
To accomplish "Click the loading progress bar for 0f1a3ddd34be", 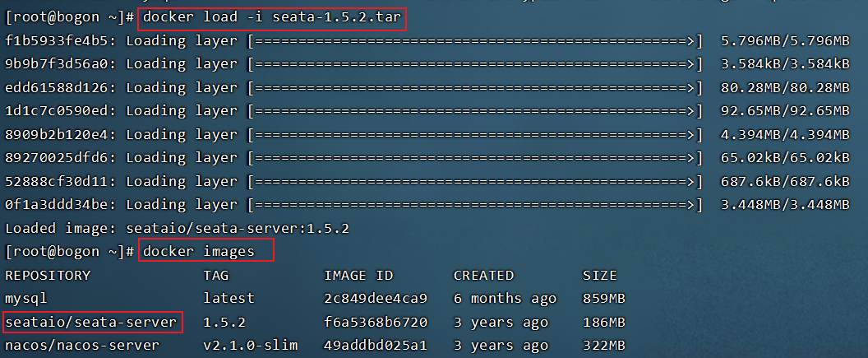I will coord(476,204).
